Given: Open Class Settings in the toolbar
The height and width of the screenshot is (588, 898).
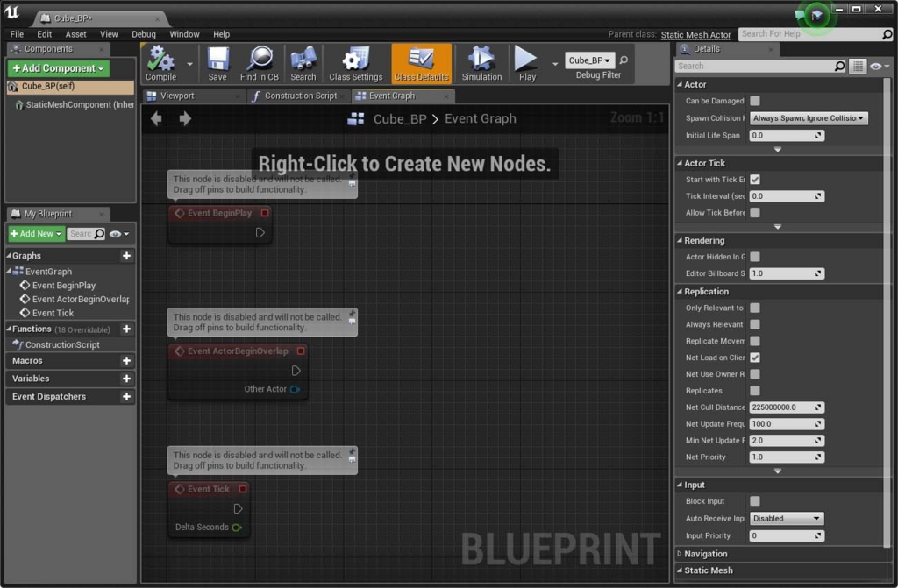Looking at the screenshot, I should point(356,64).
